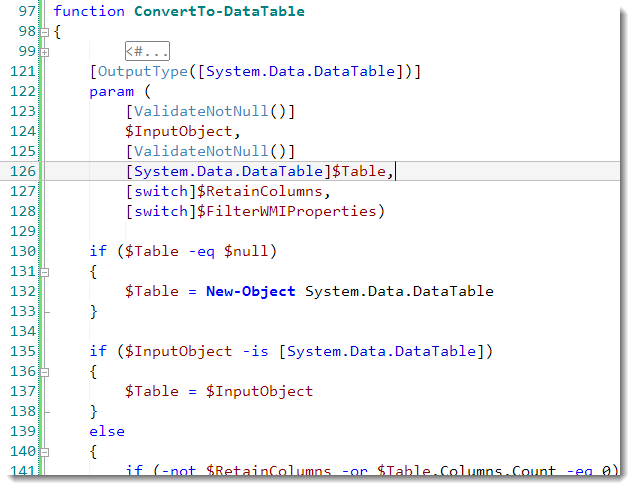Open the collapsed <#... comment box
Image resolution: width=635 pixels, height=490 pixels.
(147, 51)
